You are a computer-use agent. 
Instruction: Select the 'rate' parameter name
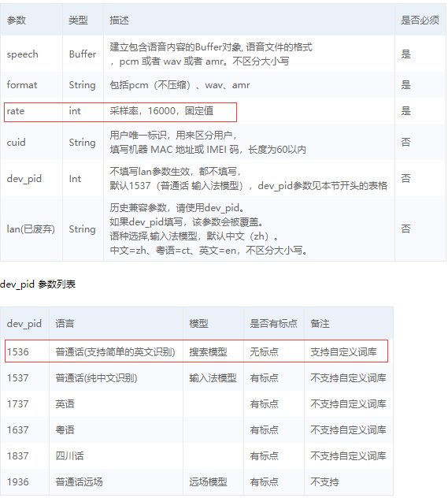click(x=16, y=111)
